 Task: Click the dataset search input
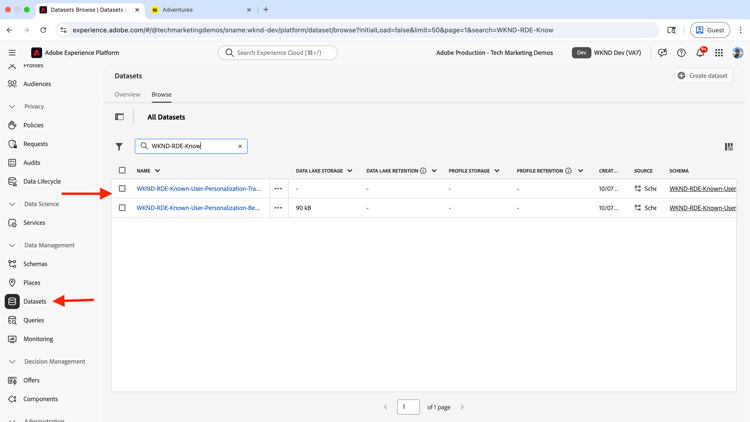[x=191, y=146]
